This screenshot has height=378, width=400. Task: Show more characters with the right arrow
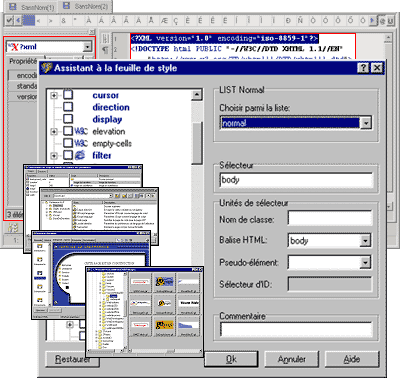tap(373, 21)
